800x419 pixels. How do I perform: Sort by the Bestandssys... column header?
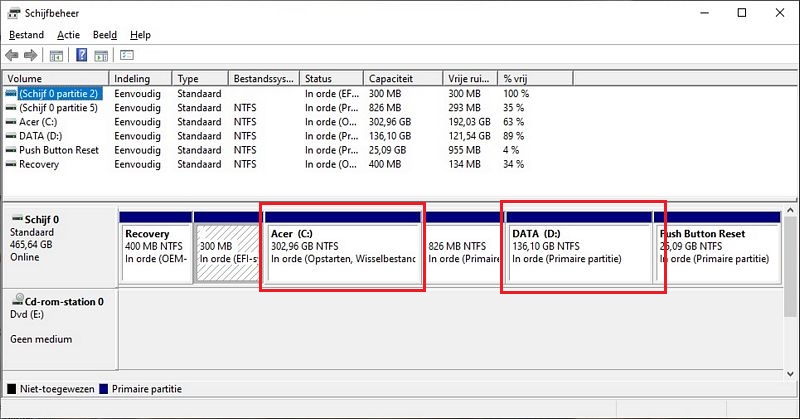click(x=264, y=79)
